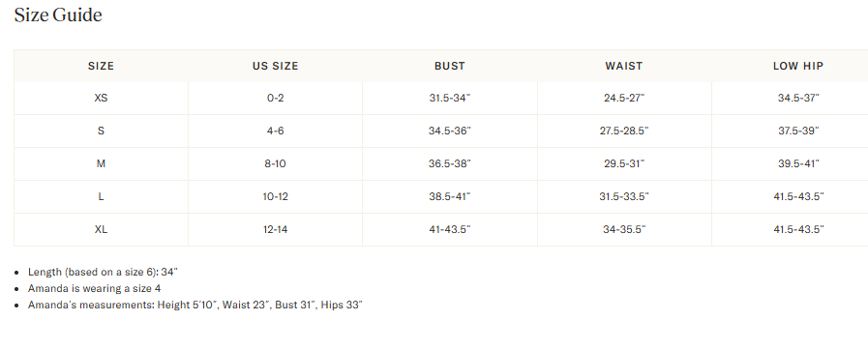Select the XS size cell
This screenshot has width=868, height=349.
click(x=101, y=98)
